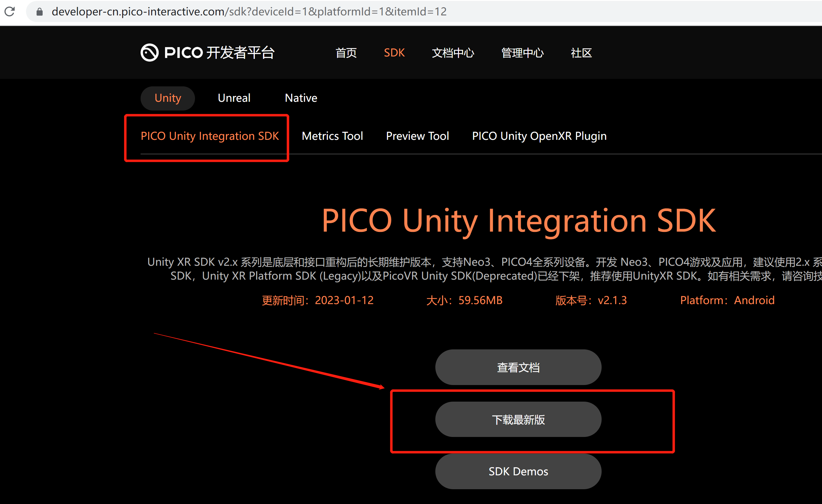
Task: Select the Unity engine tab
Action: click(167, 98)
